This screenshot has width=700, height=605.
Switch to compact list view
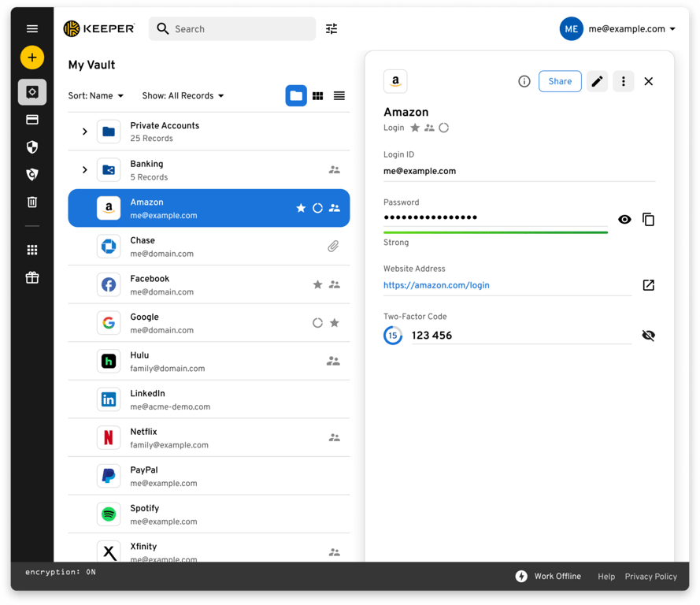point(339,95)
